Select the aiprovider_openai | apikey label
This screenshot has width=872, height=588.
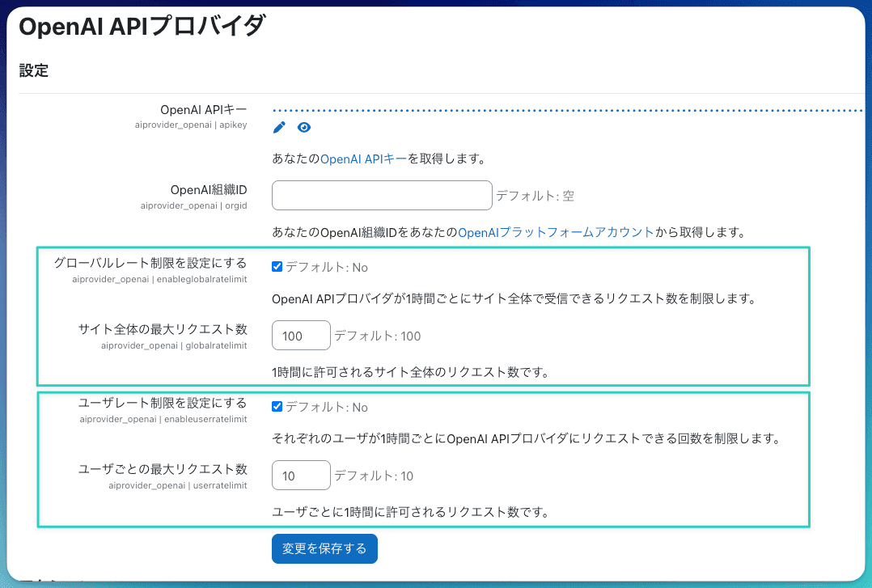pos(191,125)
